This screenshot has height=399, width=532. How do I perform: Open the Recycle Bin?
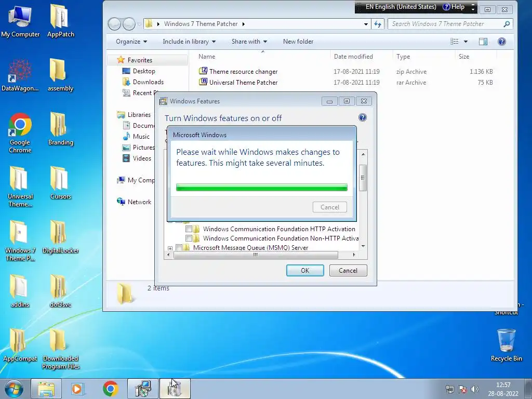pyautogui.click(x=506, y=345)
